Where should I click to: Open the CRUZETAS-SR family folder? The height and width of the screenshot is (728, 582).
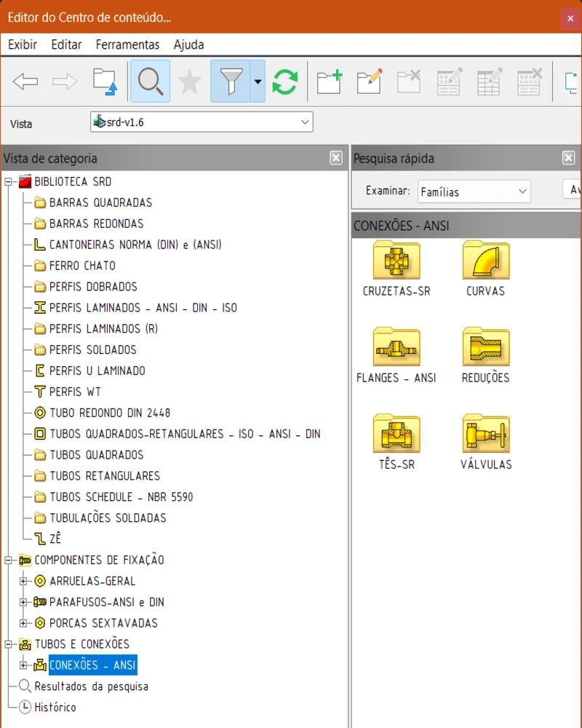tap(396, 261)
